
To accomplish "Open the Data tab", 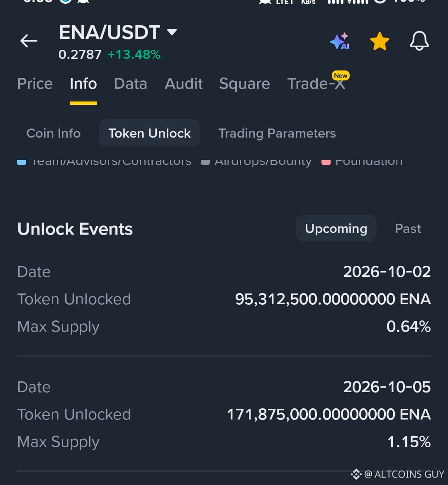I will pyautogui.click(x=130, y=84).
